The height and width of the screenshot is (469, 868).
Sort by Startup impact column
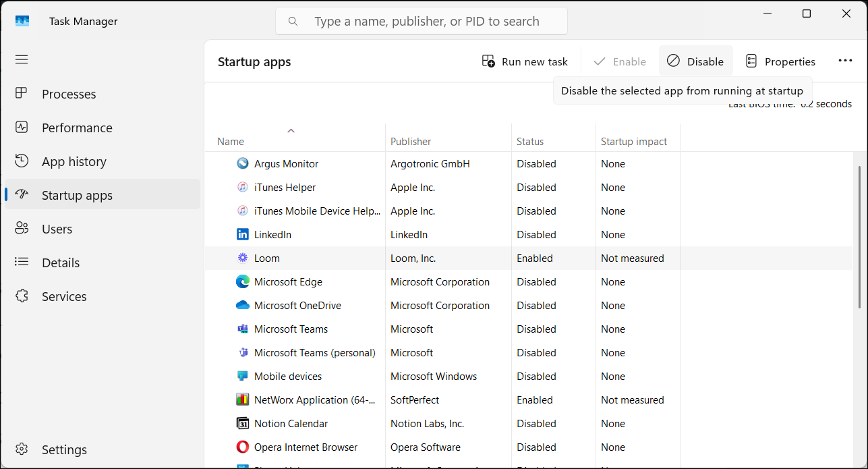(x=633, y=142)
